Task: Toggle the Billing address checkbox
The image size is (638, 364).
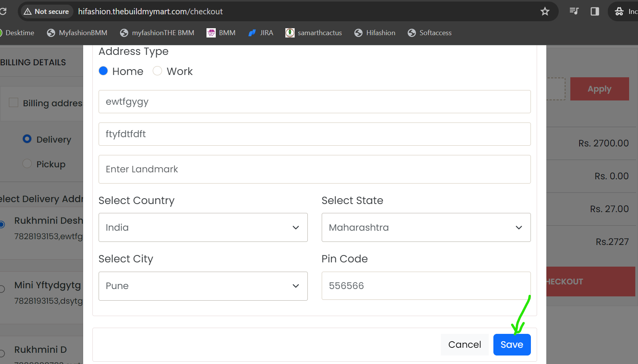Action: tap(14, 102)
